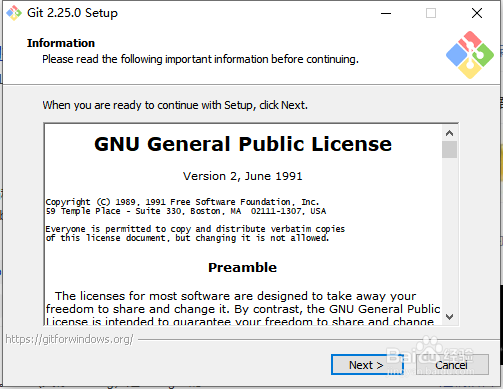Click the 'Version 2, June 1991' text

pyautogui.click(x=243, y=176)
